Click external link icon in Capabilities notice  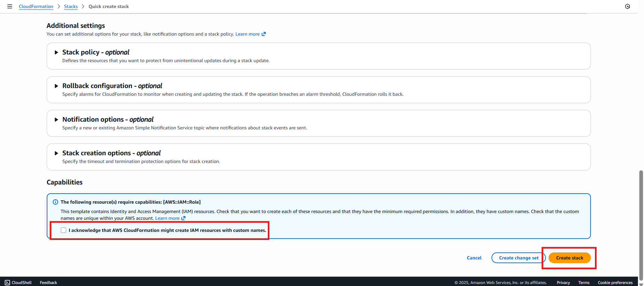point(183,218)
